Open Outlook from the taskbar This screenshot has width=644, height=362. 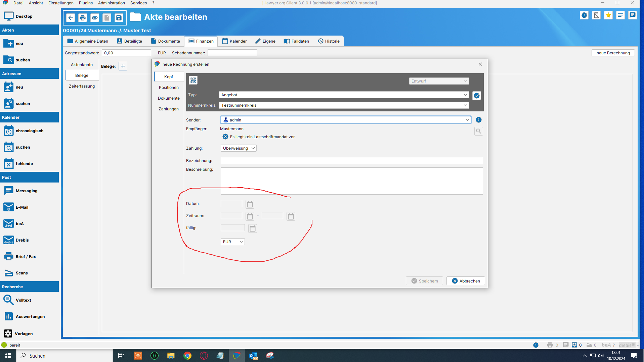pos(253,356)
